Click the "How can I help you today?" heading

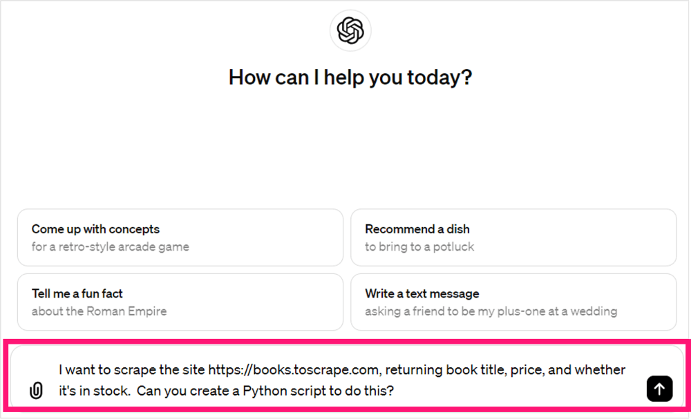[349, 77]
